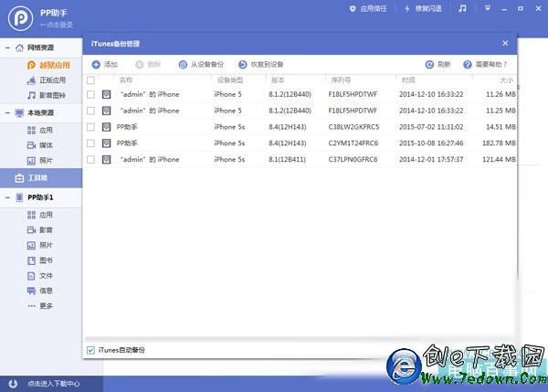Check the C37LPN0GFRC6 backup row checkbox
The width and height of the screenshot is (548, 392).
pos(90,159)
